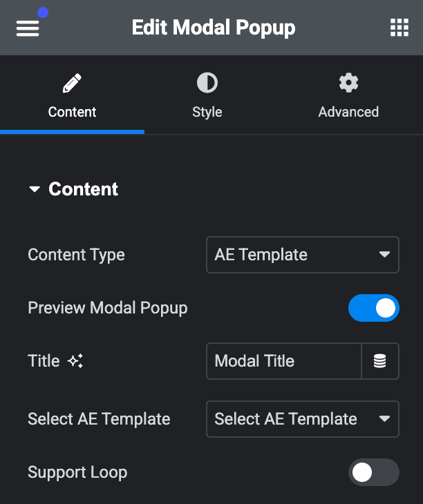The height and width of the screenshot is (504, 423).
Task: Click the gear icon for Advanced
Action: tap(348, 83)
